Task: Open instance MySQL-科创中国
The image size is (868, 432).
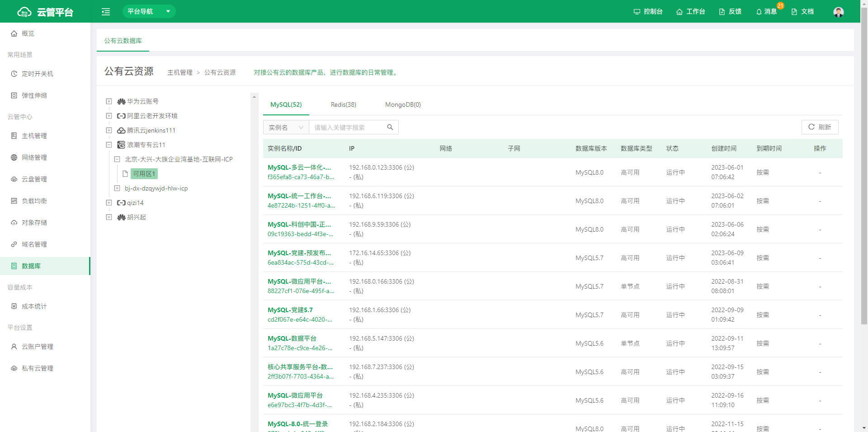Action: coord(299,224)
